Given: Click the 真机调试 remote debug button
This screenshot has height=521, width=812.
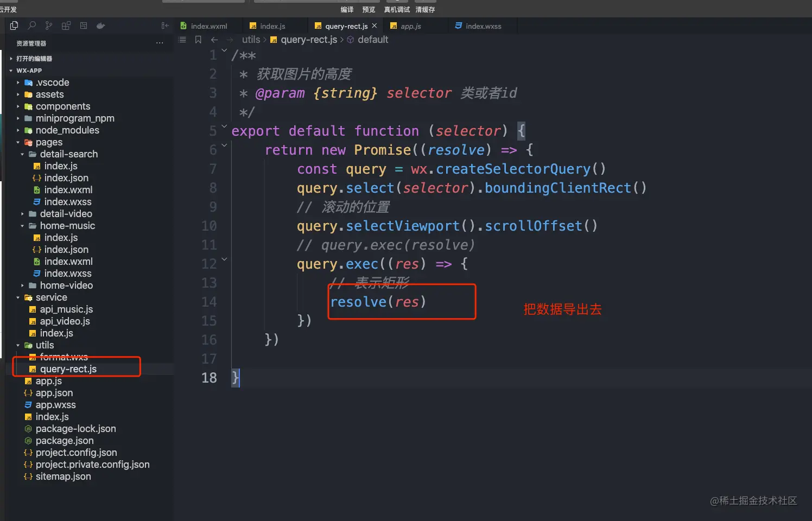Looking at the screenshot, I should point(397,10).
